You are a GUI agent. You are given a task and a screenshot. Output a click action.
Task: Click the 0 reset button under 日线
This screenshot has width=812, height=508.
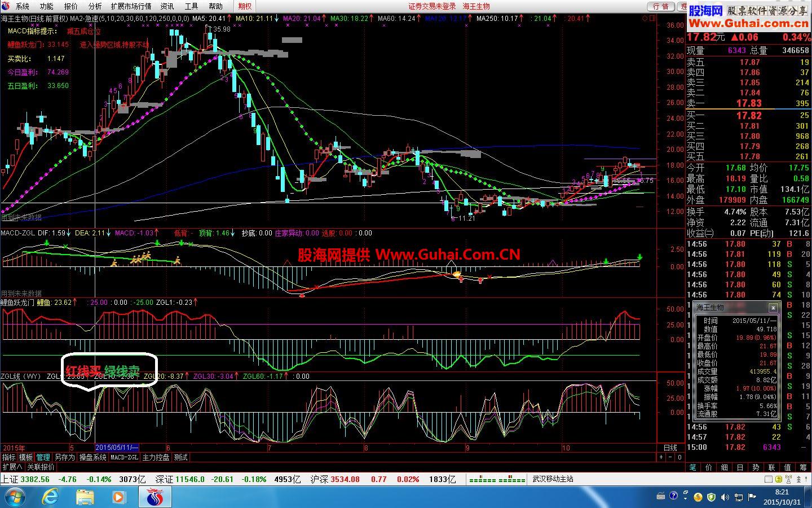tap(680, 457)
